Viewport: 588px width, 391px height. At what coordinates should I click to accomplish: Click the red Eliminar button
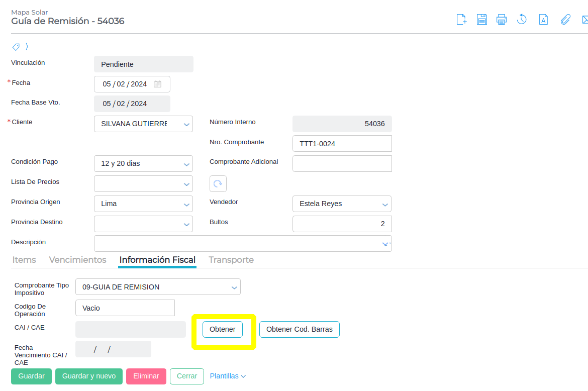click(x=146, y=376)
